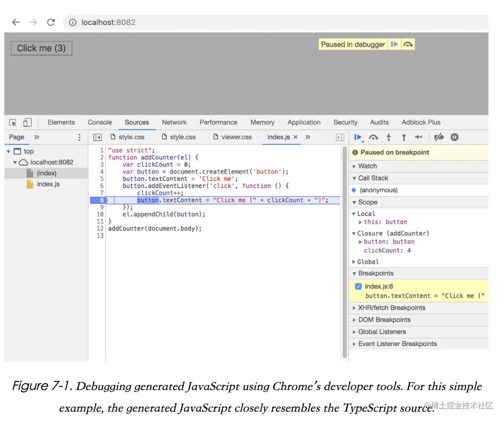
Task: Click line number 10 in gutter
Action: 100,214
